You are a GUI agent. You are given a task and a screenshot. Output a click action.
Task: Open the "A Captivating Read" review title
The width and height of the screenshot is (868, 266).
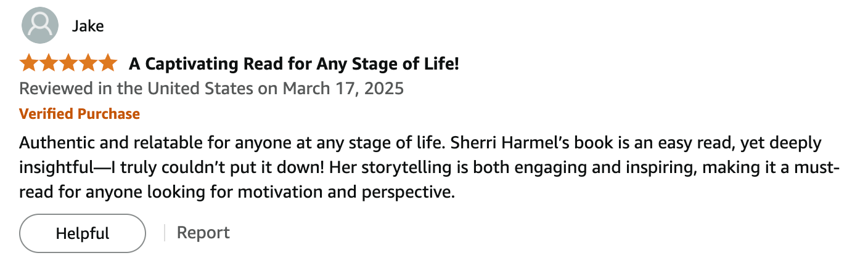(x=294, y=63)
